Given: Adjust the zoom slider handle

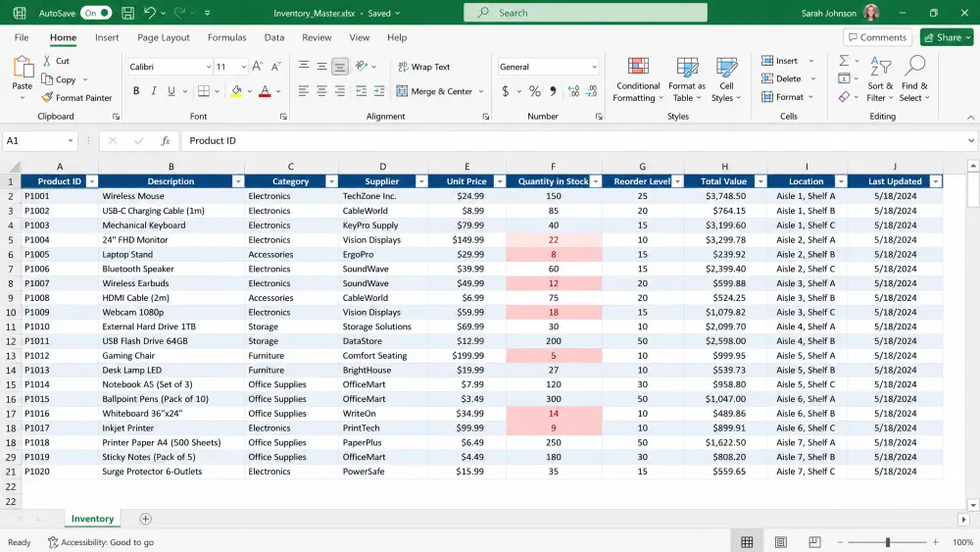Looking at the screenshot, I should (x=888, y=542).
